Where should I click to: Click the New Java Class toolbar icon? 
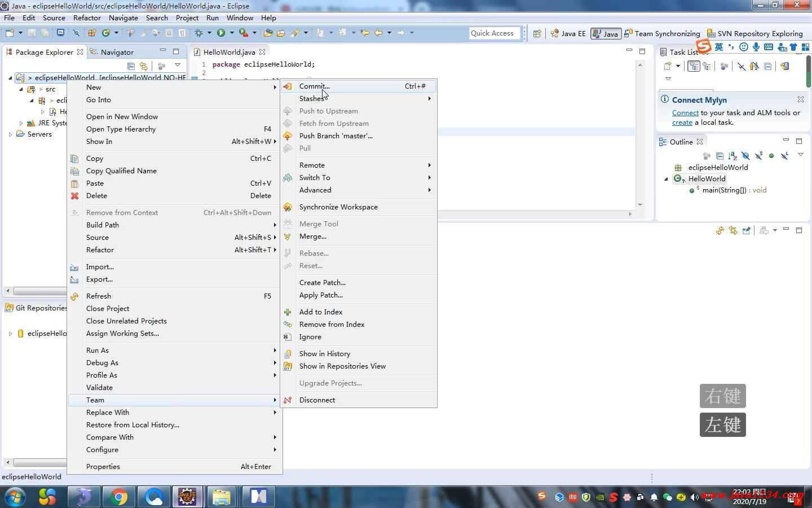click(106, 33)
